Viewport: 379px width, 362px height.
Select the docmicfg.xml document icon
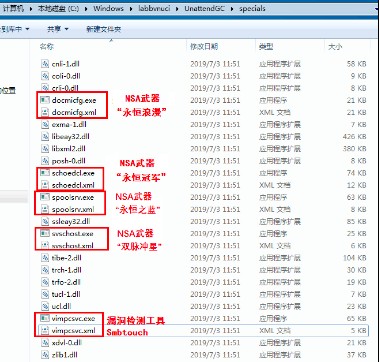(45, 112)
